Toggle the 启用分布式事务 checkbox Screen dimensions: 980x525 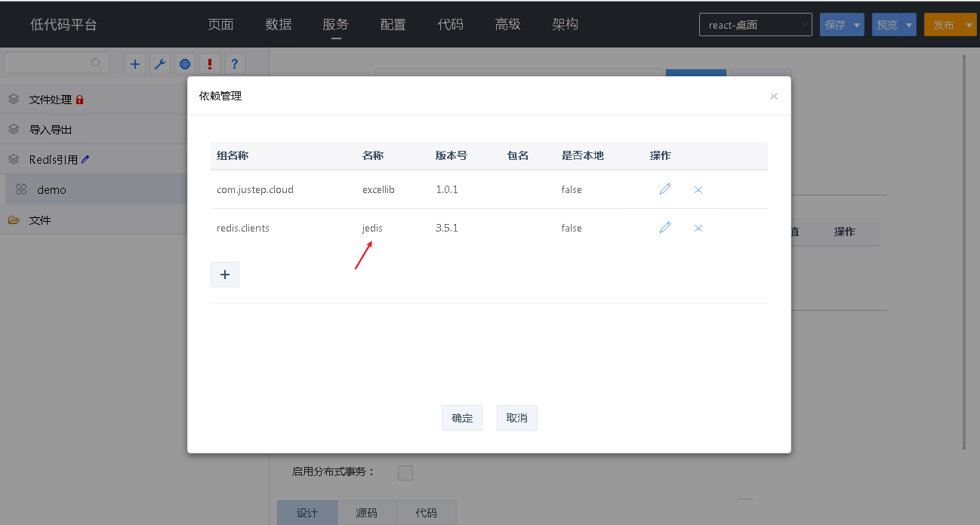[x=405, y=473]
